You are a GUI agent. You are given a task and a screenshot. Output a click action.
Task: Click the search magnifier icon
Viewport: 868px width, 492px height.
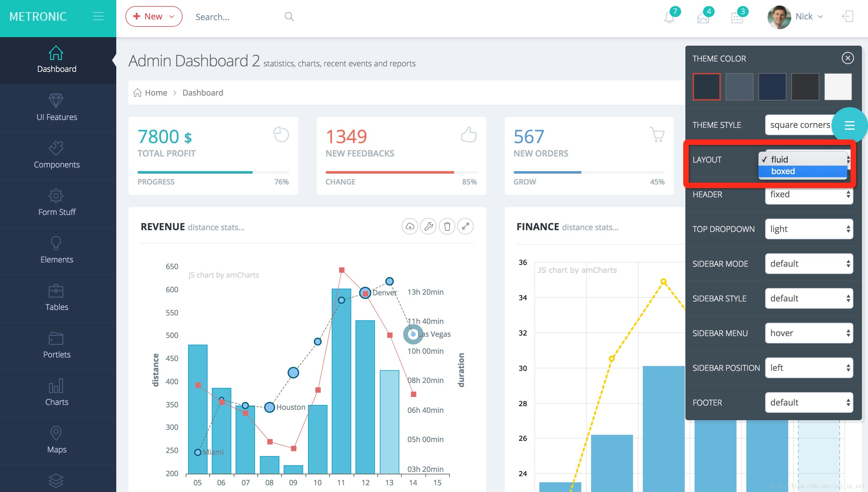(x=289, y=16)
